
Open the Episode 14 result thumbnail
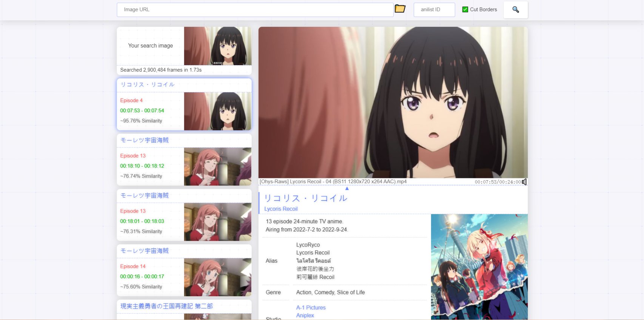(218, 277)
